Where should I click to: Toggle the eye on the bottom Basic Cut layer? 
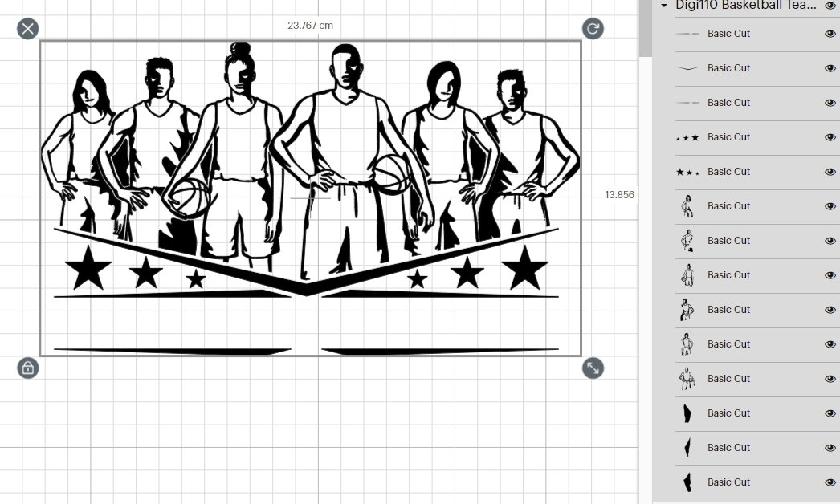pyautogui.click(x=830, y=482)
